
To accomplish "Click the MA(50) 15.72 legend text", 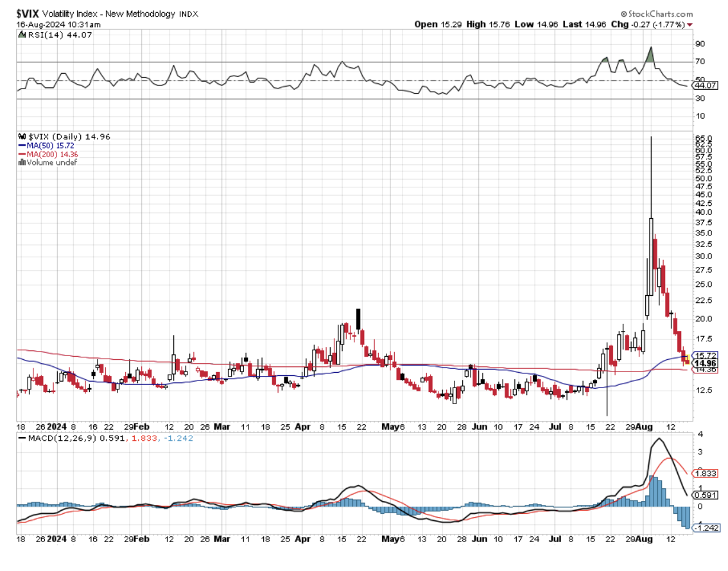I will coord(50,146).
